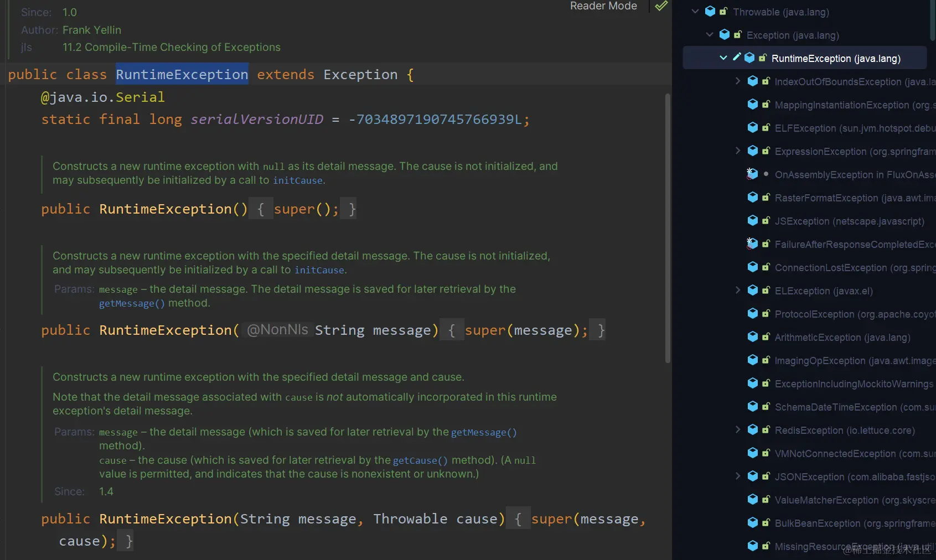The height and width of the screenshot is (560, 936).
Task: Click the Throwable type in the constructor
Action: (410, 518)
